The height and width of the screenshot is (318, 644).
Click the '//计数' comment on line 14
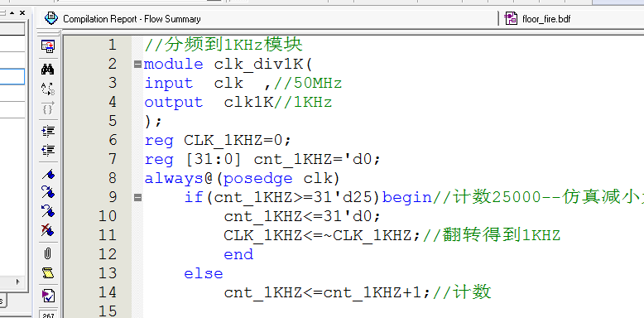pyautogui.click(x=462, y=292)
